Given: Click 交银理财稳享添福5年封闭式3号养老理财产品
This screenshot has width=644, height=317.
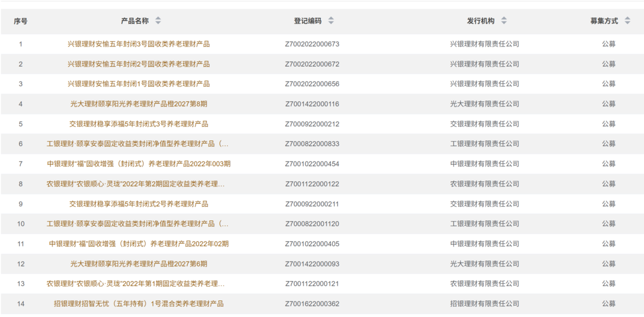Looking at the screenshot, I should pos(138,124).
